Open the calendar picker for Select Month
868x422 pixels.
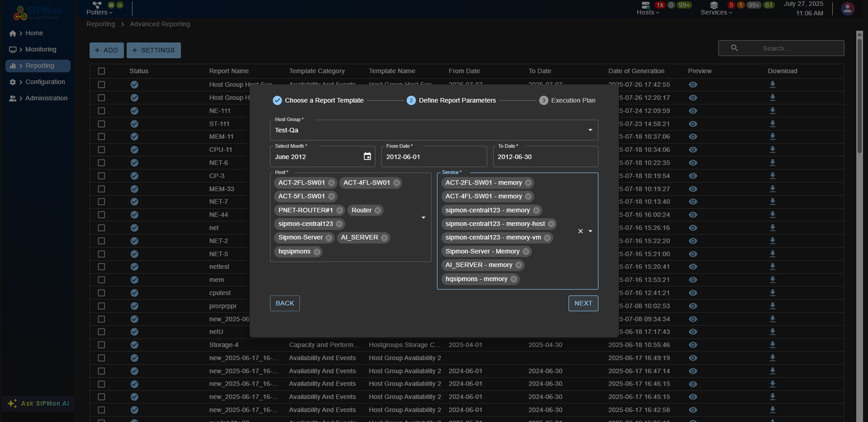(366, 156)
